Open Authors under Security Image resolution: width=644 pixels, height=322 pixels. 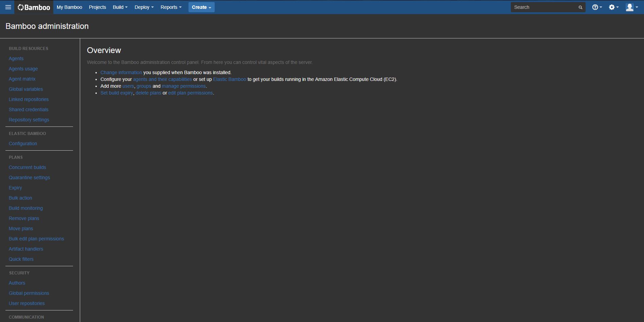(17, 283)
